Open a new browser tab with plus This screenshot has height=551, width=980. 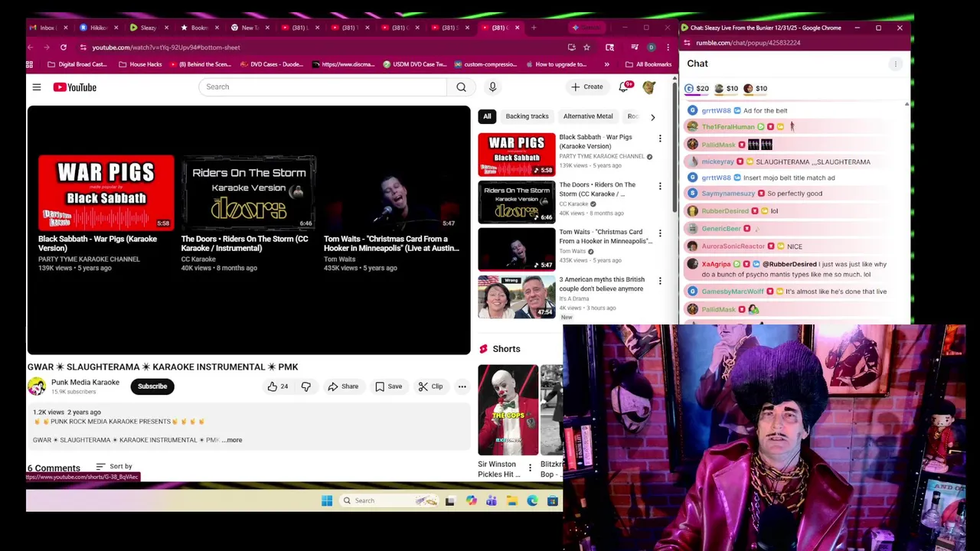pyautogui.click(x=534, y=28)
